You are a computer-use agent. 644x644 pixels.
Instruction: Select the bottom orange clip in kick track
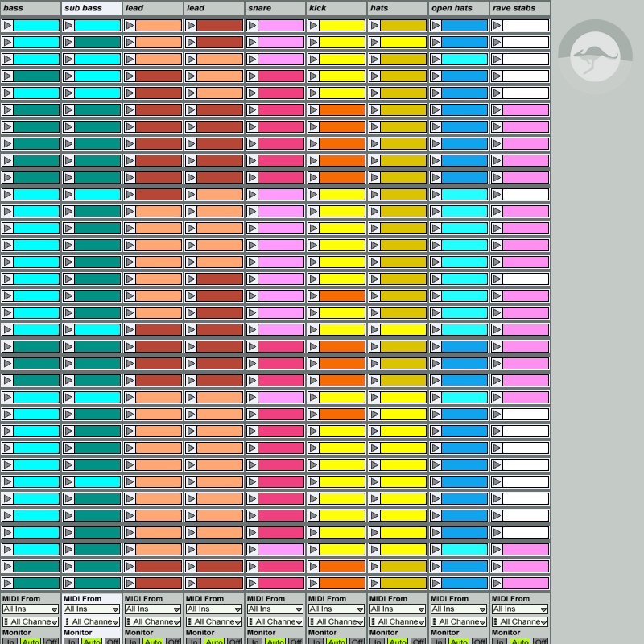coord(342,583)
